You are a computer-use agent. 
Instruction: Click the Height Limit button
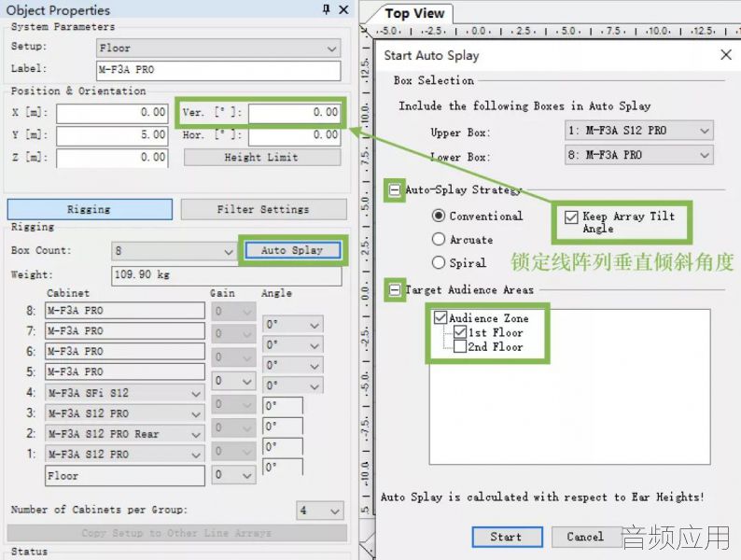tap(262, 158)
